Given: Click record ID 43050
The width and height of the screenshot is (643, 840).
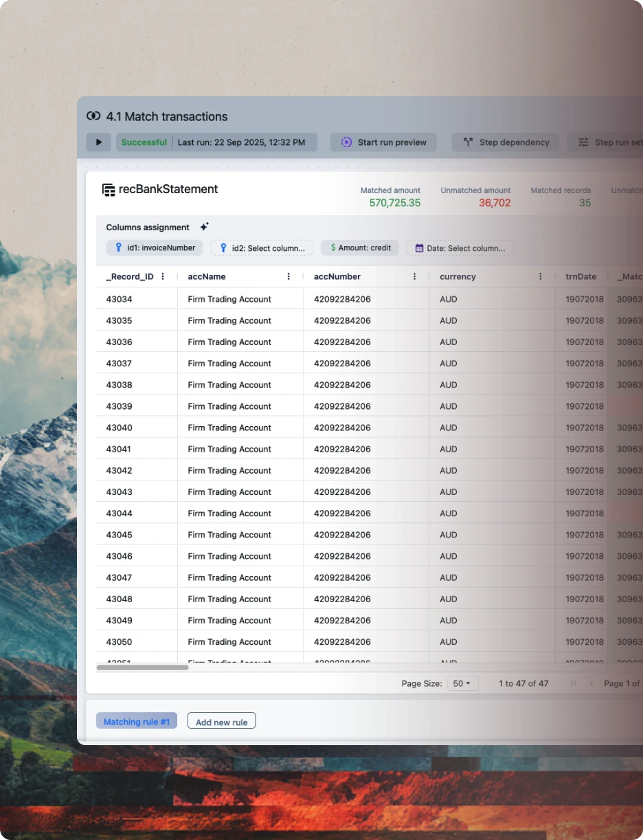Looking at the screenshot, I should click(x=120, y=642).
